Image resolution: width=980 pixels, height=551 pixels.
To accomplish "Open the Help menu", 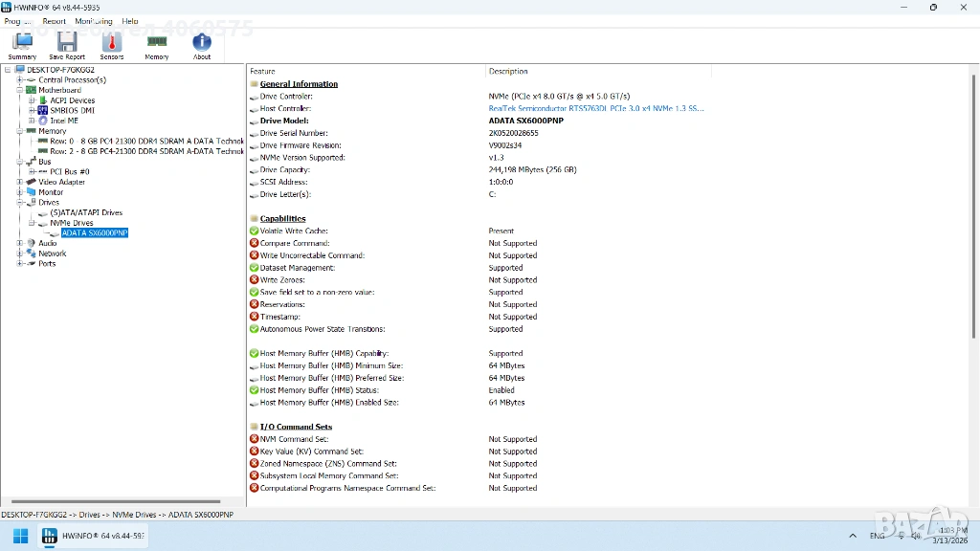I will 130,21.
